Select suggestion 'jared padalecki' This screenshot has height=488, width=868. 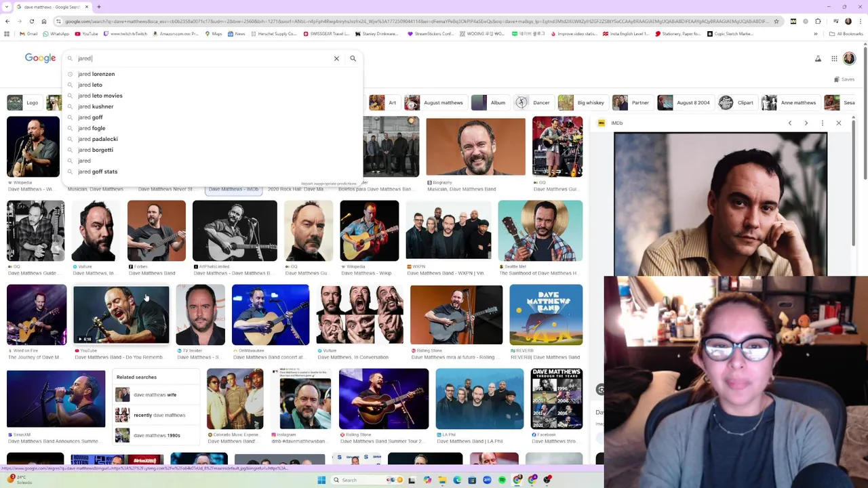point(212,139)
